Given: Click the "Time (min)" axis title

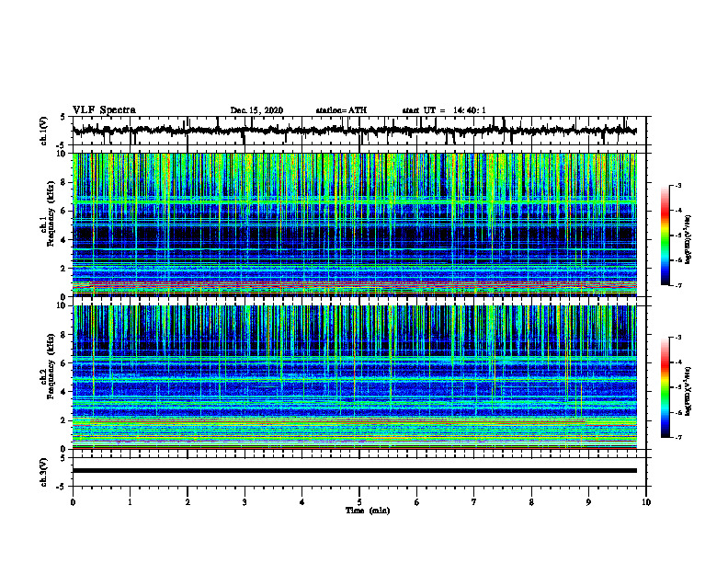Looking at the screenshot, I should pyautogui.click(x=368, y=511).
